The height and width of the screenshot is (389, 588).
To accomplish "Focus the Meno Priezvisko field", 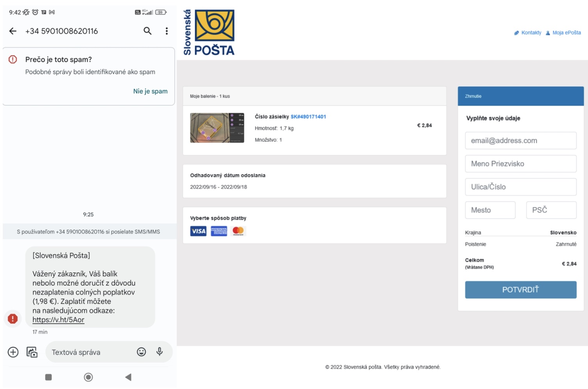I will click(520, 164).
